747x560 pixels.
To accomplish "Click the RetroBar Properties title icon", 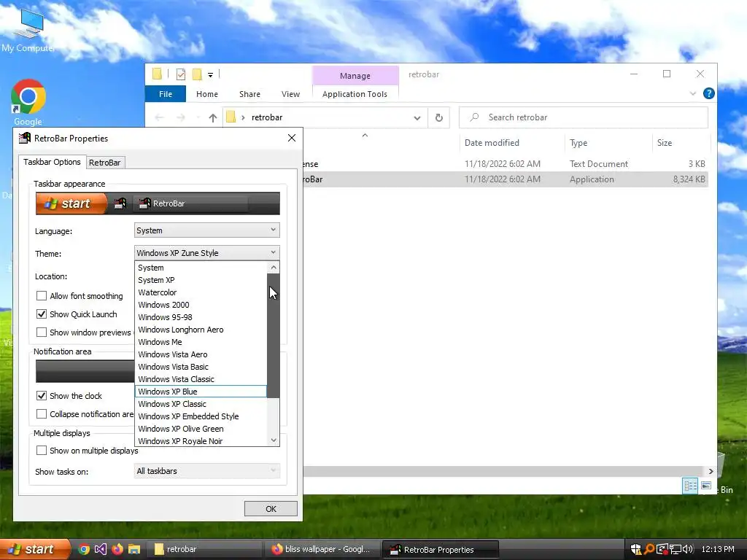I will [24, 138].
